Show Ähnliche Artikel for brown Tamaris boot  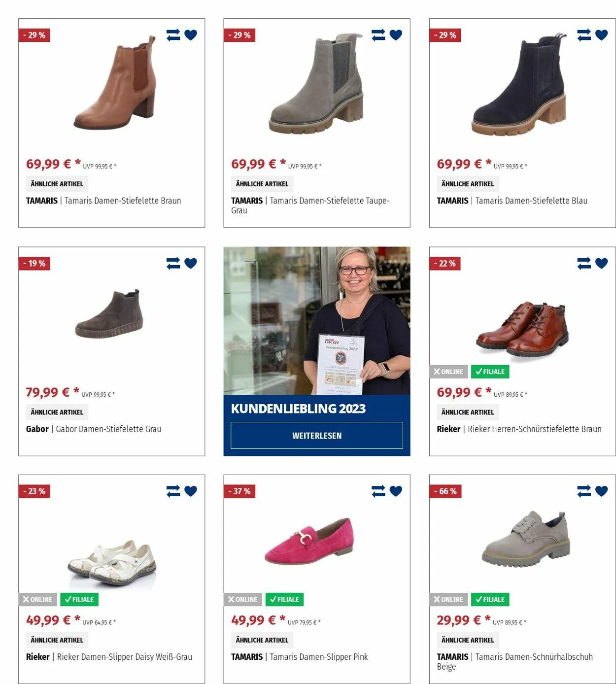(x=57, y=184)
